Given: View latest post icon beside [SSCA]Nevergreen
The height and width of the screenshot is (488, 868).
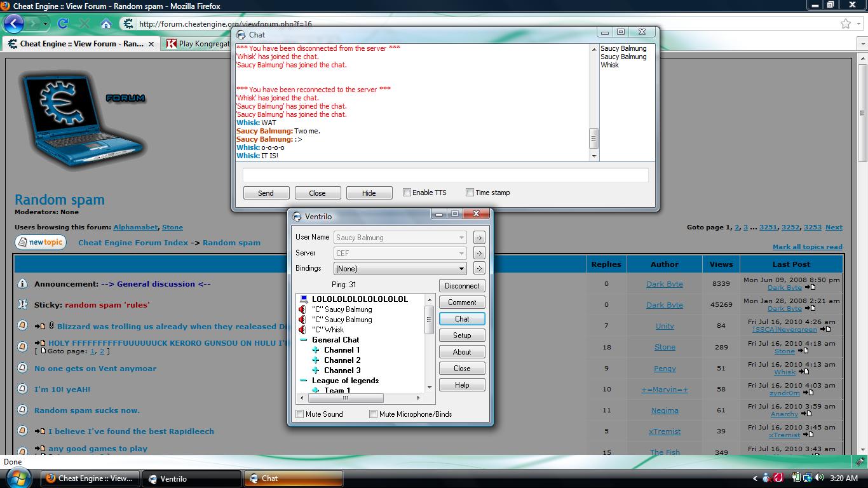Looking at the screenshot, I should coord(826,329).
